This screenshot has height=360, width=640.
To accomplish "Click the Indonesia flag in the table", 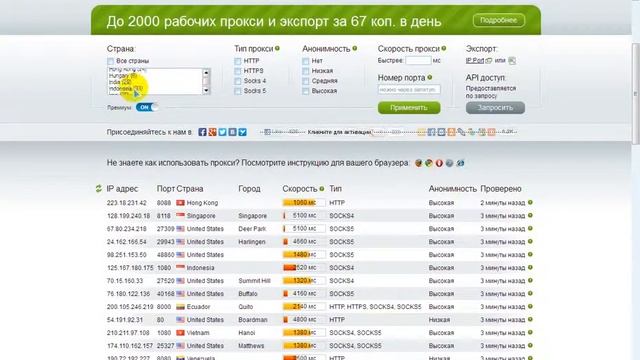I will coord(180,268).
